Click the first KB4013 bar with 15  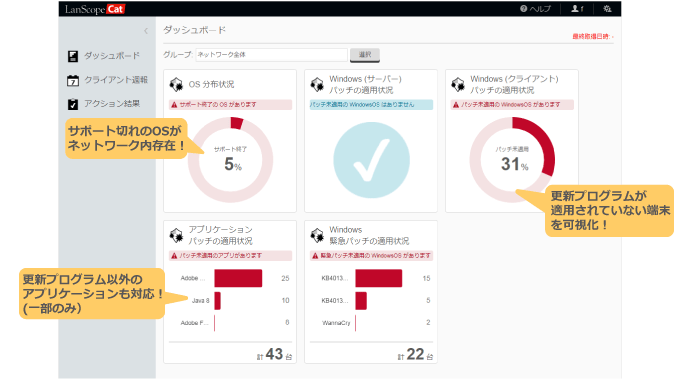coord(379,278)
